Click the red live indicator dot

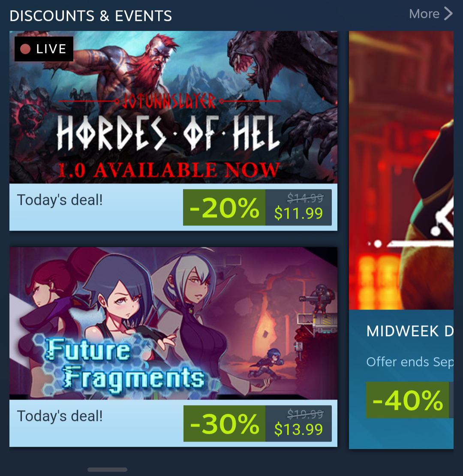coord(25,49)
